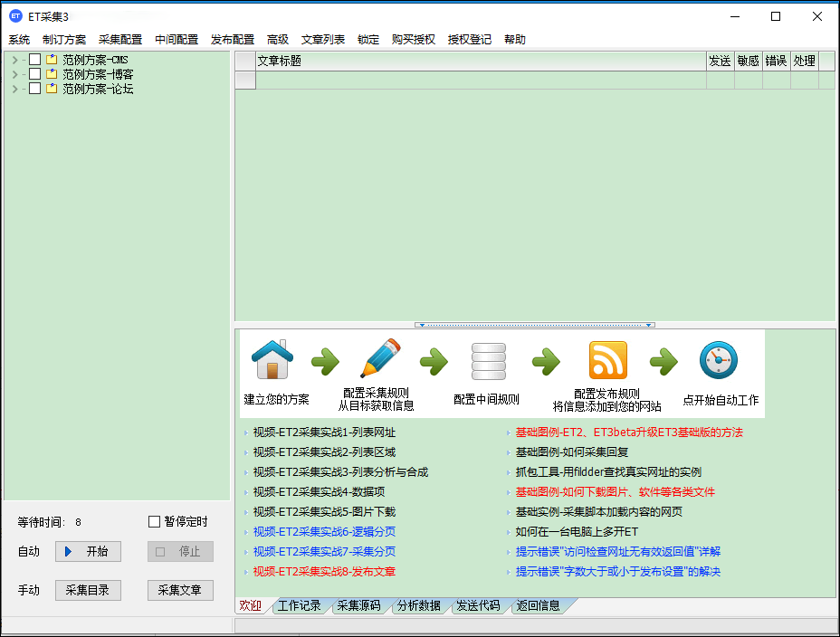Open link 抓包工具-用fildder查找真实网址的实例
Screen dimensions: 840x637
click(608, 472)
